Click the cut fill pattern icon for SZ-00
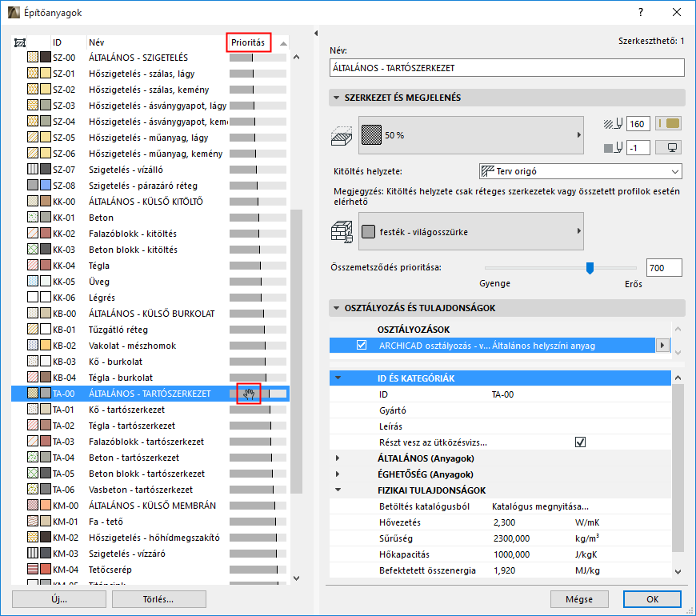The image size is (696, 616). tap(33, 58)
